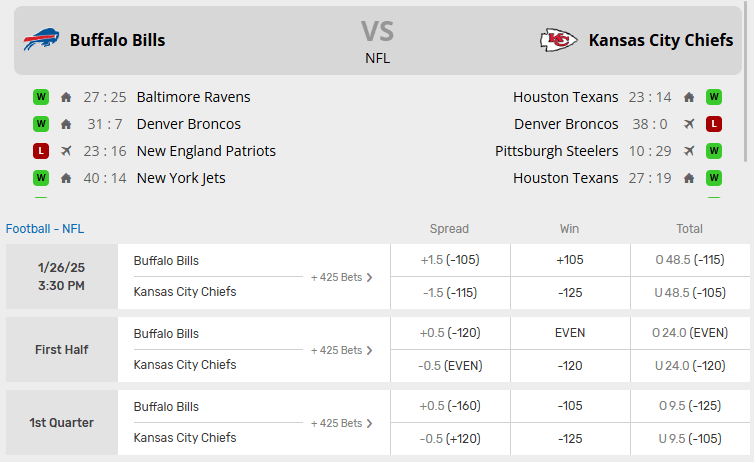Select Chiefs -125 full game moneyline

(x=570, y=292)
